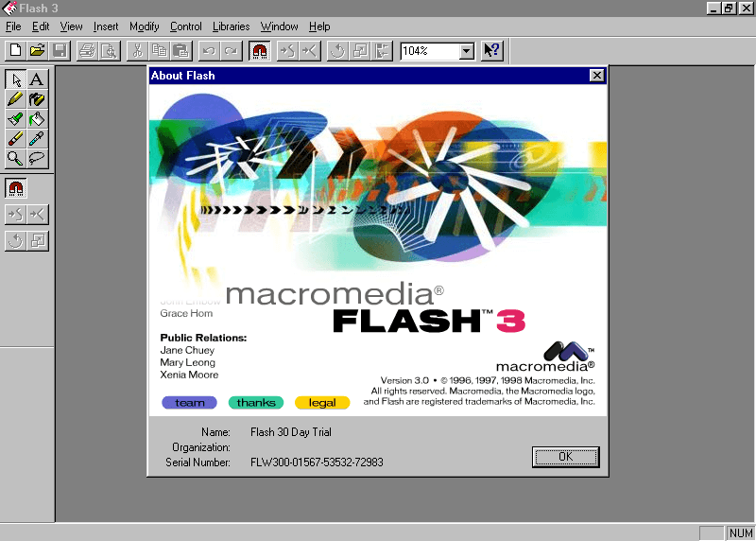Select the Pencil tool in toolbox
This screenshot has width=756, height=541.
(16, 99)
